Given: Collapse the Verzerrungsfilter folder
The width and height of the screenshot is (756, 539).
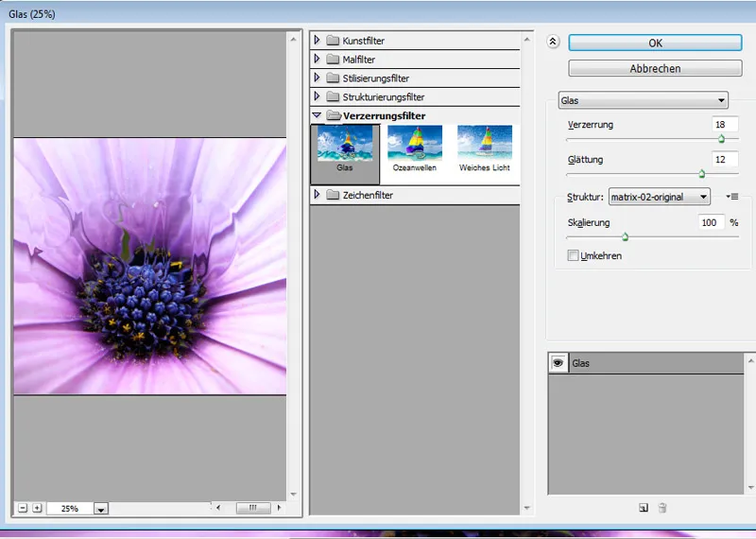Looking at the screenshot, I should pyautogui.click(x=317, y=115).
